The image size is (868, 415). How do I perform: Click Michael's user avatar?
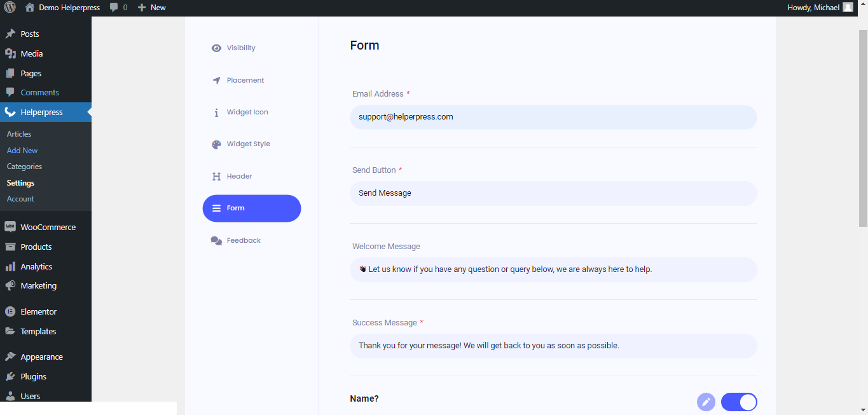(848, 8)
